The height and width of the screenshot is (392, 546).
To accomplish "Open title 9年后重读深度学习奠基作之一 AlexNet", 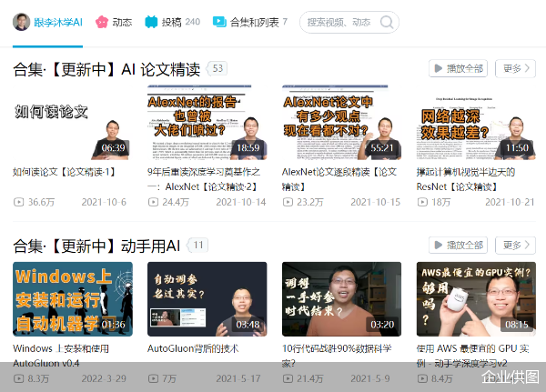I will (204, 179).
